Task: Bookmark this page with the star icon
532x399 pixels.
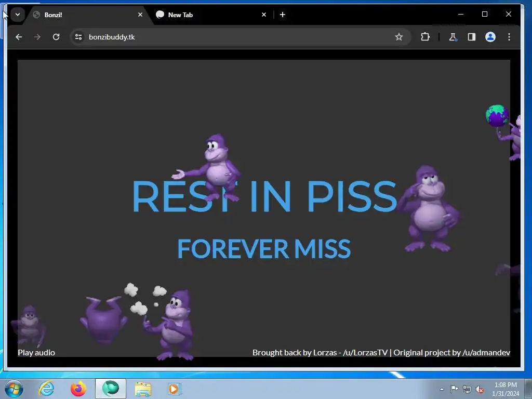Action: 398,37
